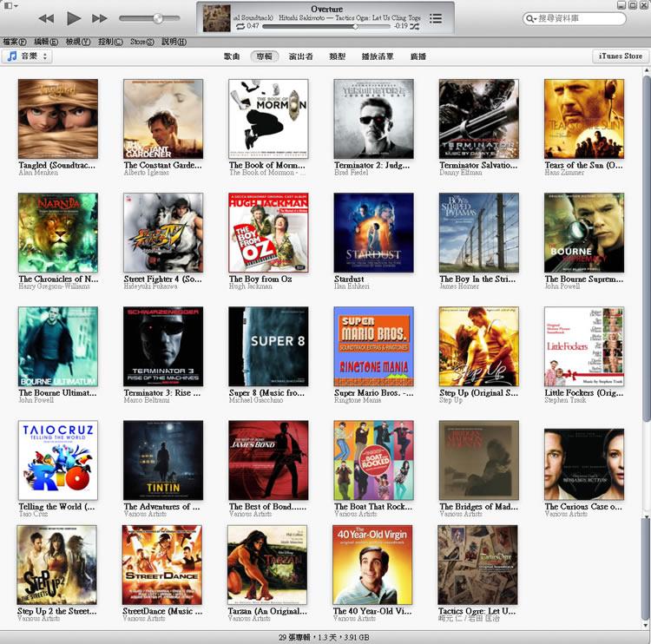Select The Boy from Oz album cover
This screenshot has height=644, width=651.
[268, 233]
